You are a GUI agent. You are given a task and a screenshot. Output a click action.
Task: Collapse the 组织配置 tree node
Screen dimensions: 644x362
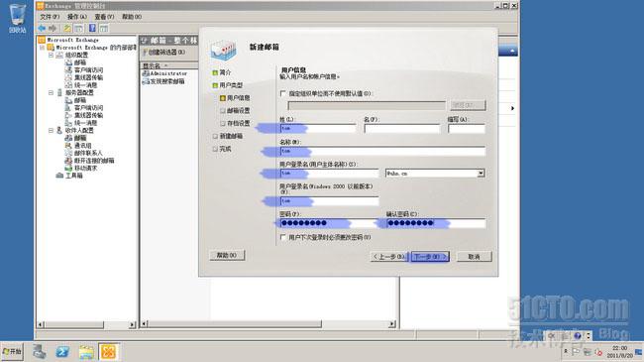click(51, 55)
